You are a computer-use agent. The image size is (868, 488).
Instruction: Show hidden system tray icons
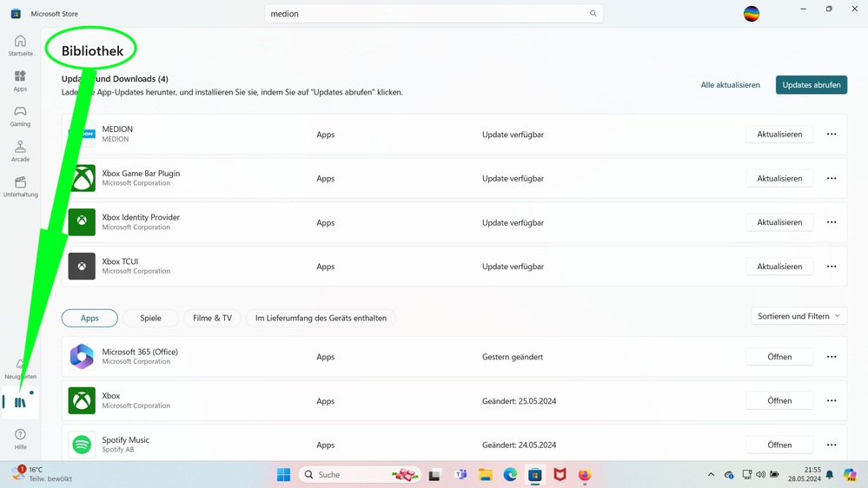pyautogui.click(x=711, y=475)
